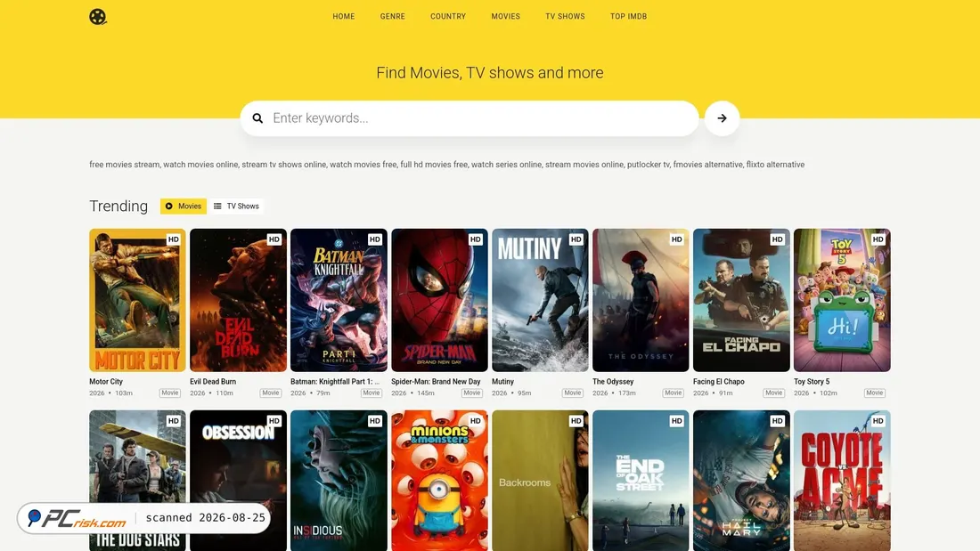This screenshot has height=551, width=980.
Task: Click the film reel site logo
Action: pyautogui.click(x=97, y=17)
